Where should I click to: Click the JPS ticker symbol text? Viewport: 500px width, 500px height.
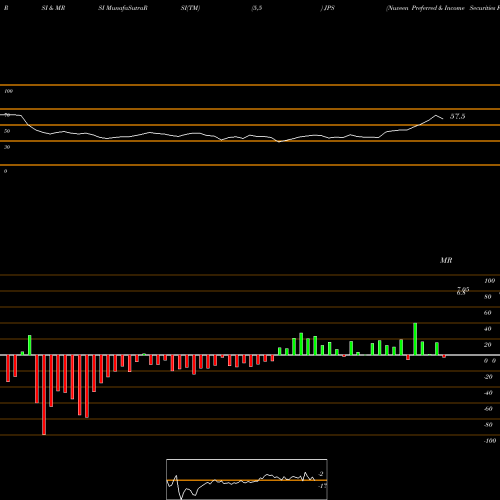click(x=329, y=8)
